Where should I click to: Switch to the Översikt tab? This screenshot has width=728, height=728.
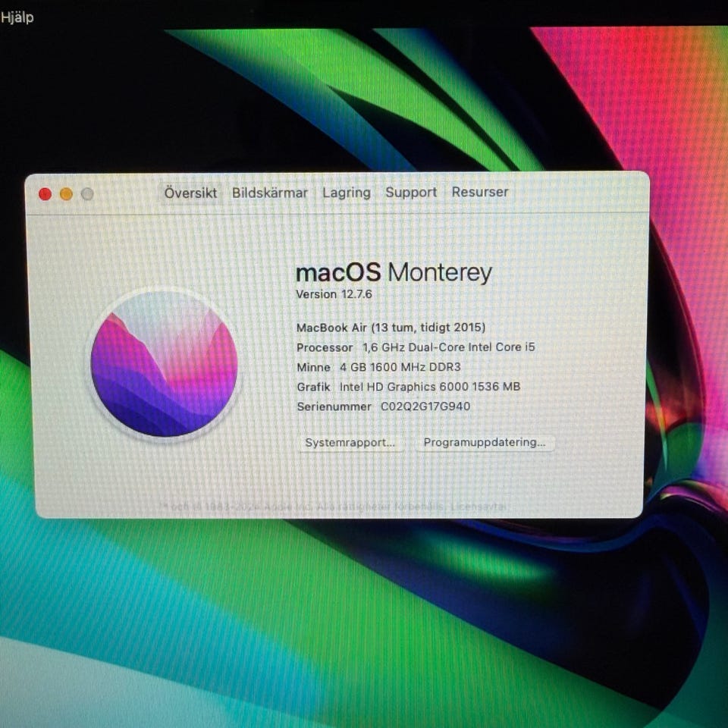(x=190, y=193)
